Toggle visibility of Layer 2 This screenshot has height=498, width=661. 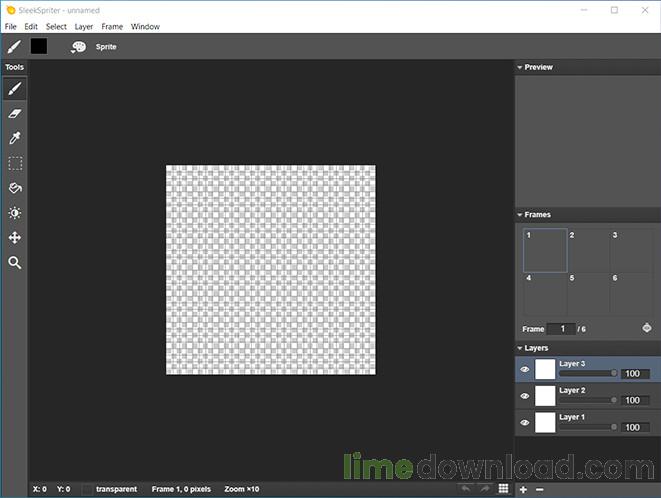[524, 396]
